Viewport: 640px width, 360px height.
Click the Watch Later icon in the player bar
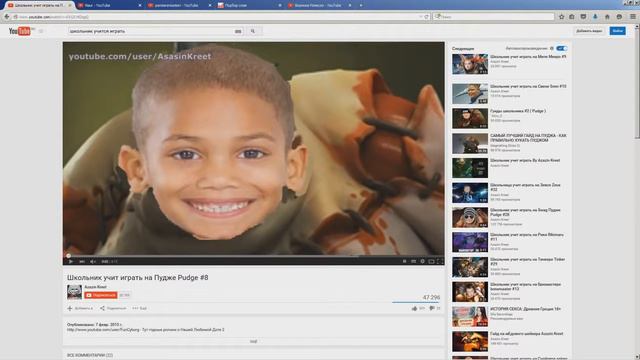pos(404,261)
